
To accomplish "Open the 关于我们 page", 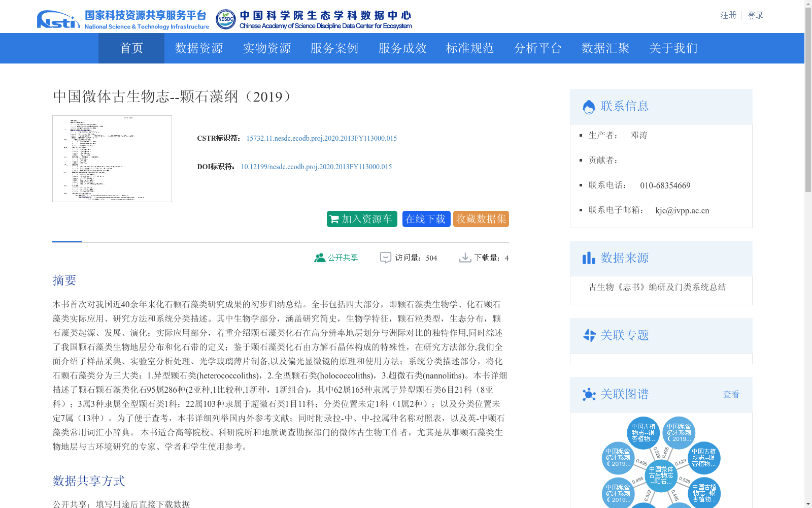I will point(673,48).
